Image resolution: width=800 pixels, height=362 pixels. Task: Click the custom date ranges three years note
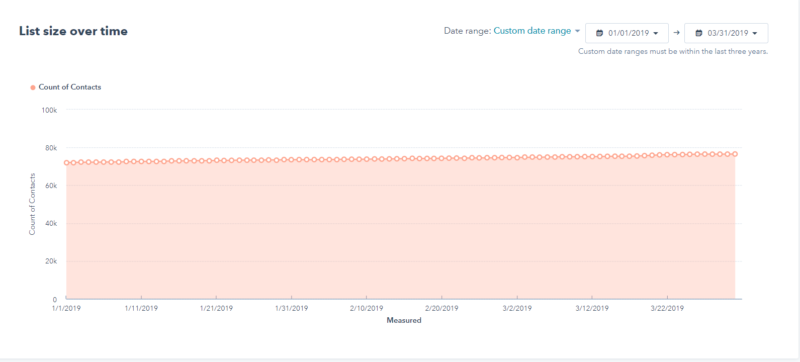coord(673,51)
